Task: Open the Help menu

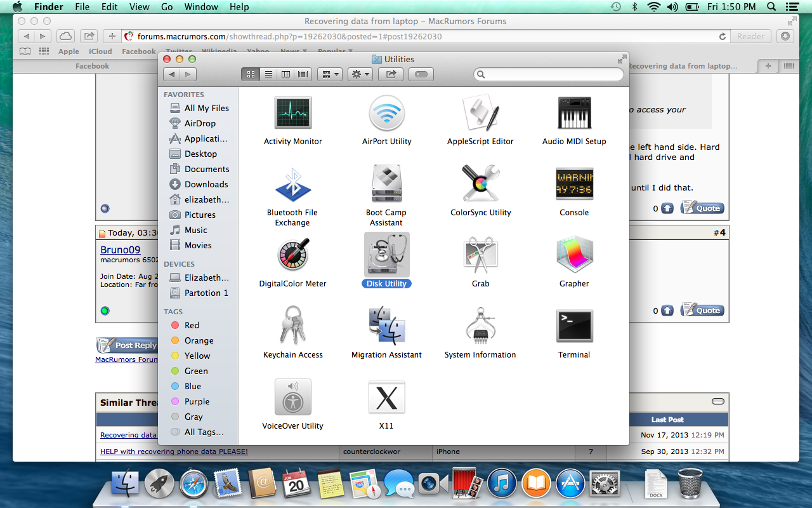Action: pyautogui.click(x=239, y=7)
